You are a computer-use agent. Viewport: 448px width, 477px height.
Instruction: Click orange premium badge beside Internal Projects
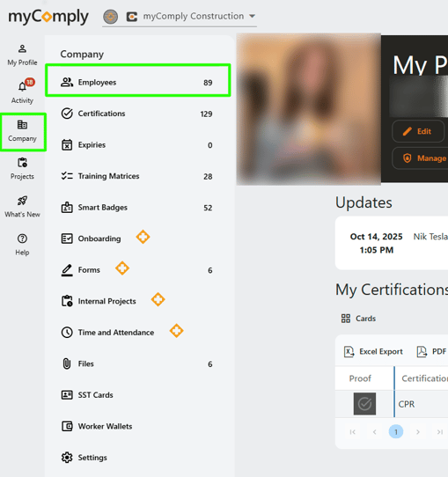(x=158, y=299)
